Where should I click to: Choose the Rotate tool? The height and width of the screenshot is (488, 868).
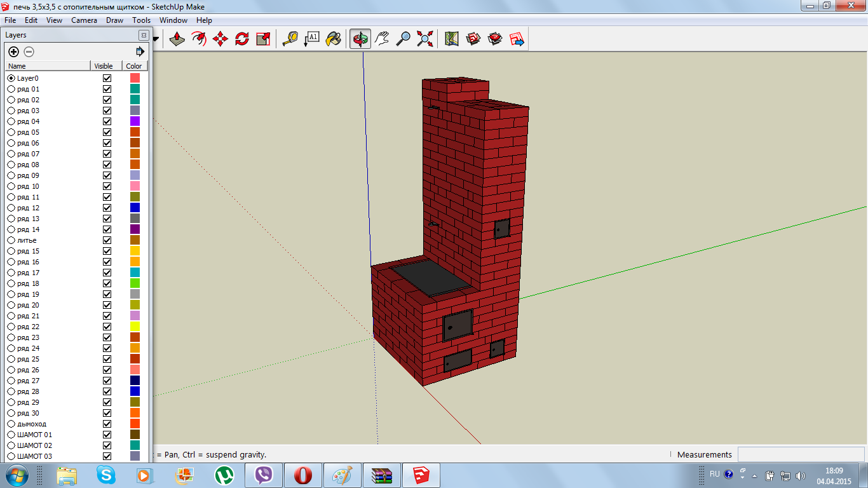(242, 39)
